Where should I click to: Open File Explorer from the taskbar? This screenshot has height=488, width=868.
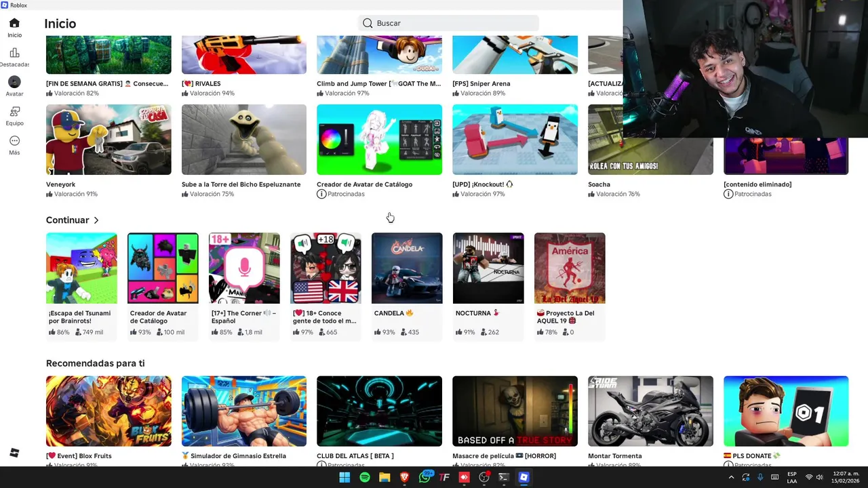(384, 477)
